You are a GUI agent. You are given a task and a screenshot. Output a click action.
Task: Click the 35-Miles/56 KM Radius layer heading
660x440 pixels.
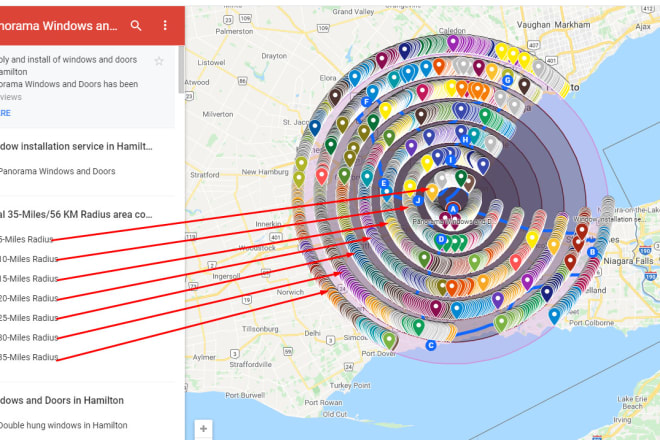pos(76,214)
